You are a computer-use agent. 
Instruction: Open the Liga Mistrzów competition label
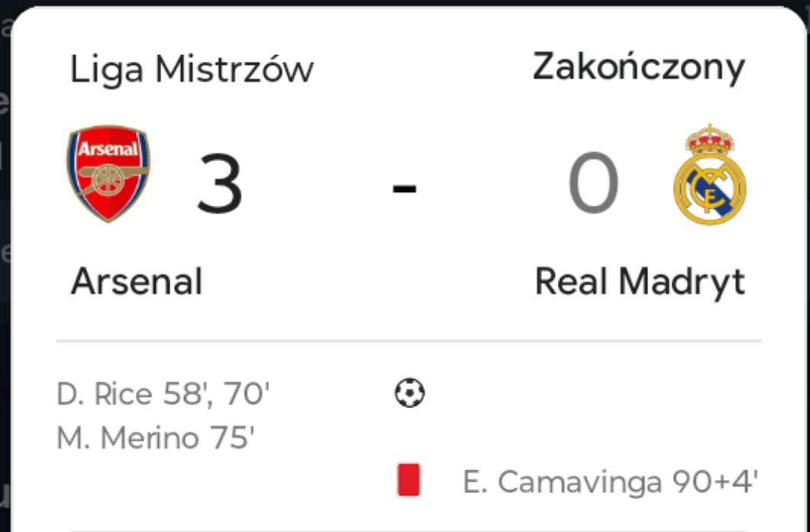click(x=192, y=70)
